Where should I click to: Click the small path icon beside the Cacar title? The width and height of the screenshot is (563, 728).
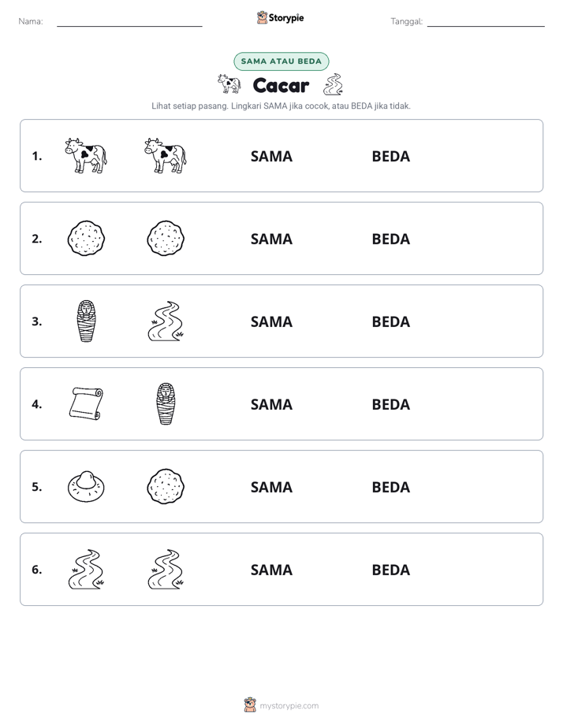pyautogui.click(x=333, y=84)
